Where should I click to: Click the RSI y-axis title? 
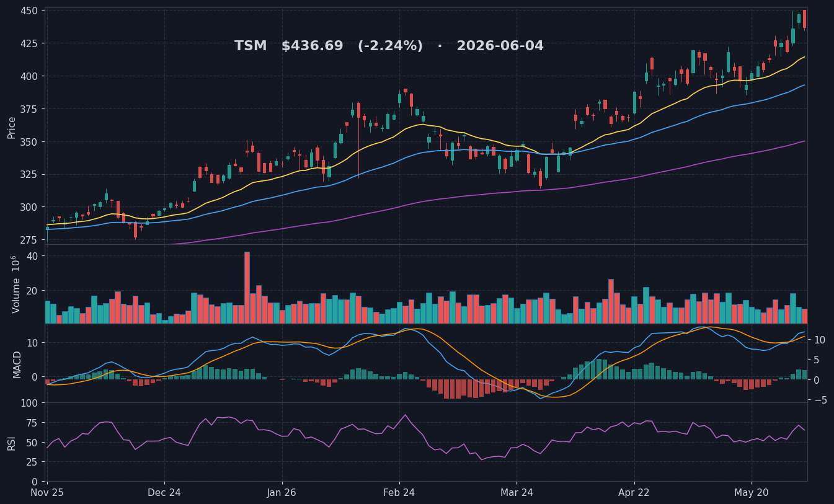(12, 443)
